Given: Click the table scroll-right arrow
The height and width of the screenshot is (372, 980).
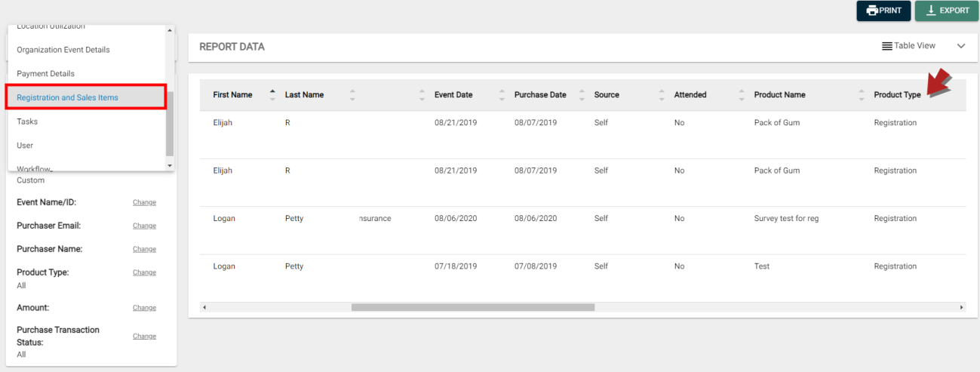Looking at the screenshot, I should pos(961,307).
